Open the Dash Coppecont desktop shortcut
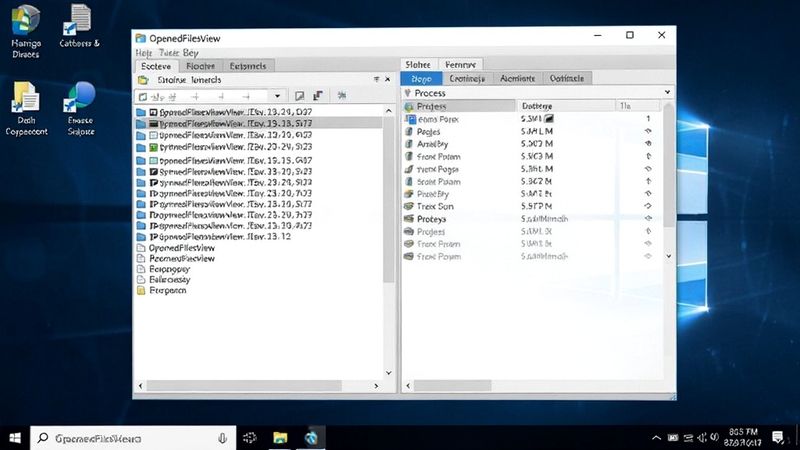800x450 pixels. coord(26,109)
